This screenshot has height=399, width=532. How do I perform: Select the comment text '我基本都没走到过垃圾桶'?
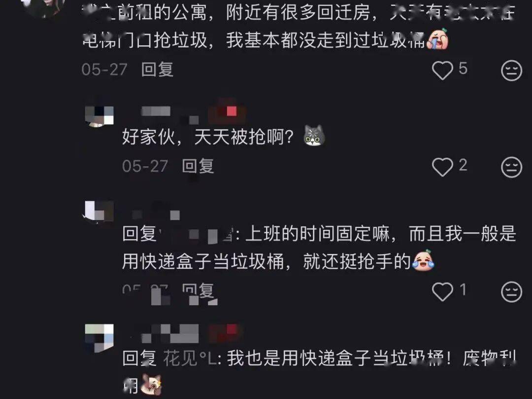326,40
